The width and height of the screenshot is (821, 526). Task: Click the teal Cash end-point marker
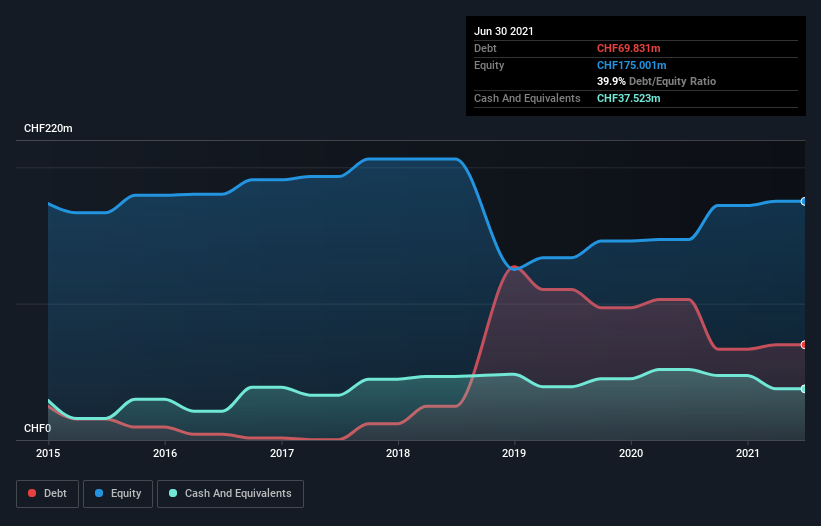pyautogui.click(x=804, y=389)
